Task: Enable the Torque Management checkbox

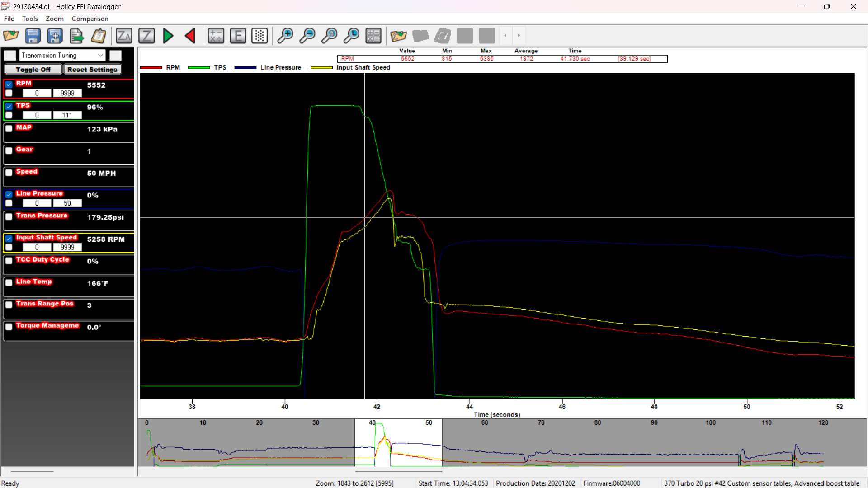Action: 9,327
